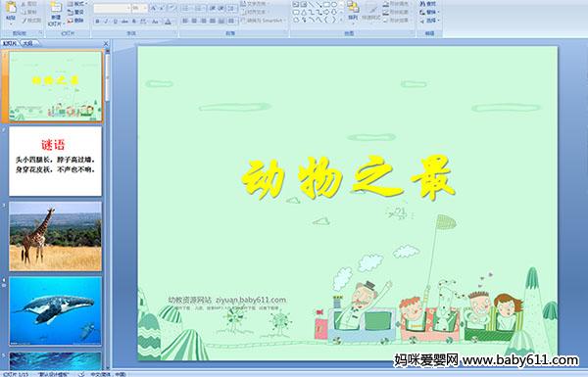Toggle Strikethrough formatting
The image size is (588, 377).
(x=124, y=22)
